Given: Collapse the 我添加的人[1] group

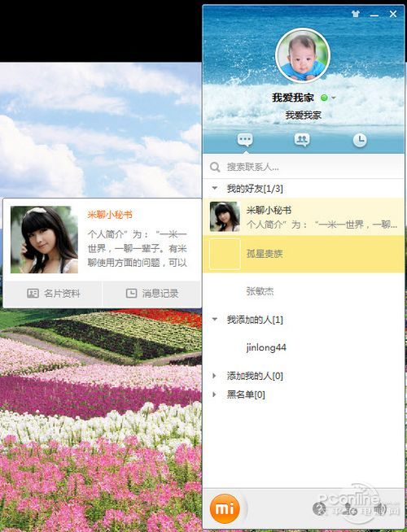Looking at the screenshot, I should tap(215, 319).
